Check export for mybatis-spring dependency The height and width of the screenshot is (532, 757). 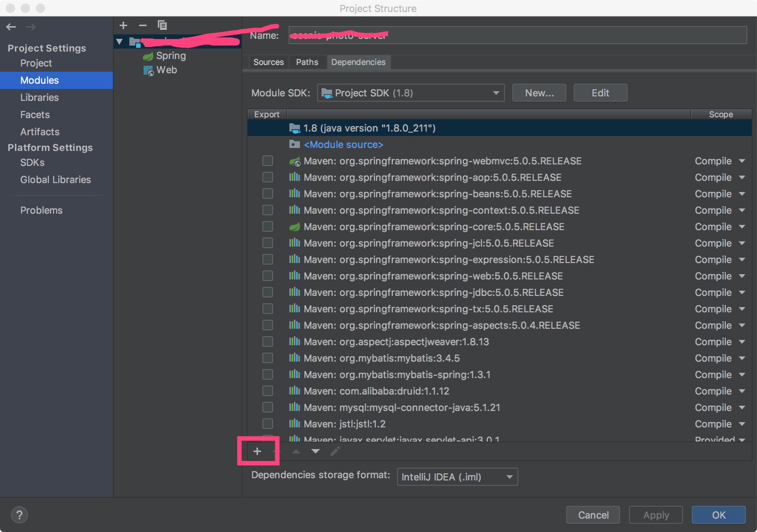coord(268,375)
